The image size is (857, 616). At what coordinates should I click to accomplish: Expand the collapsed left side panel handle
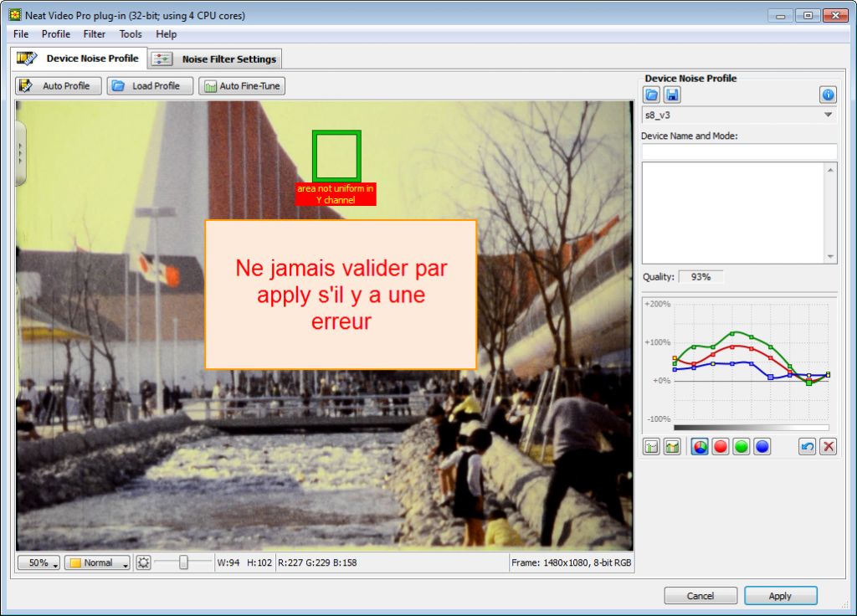tap(21, 154)
